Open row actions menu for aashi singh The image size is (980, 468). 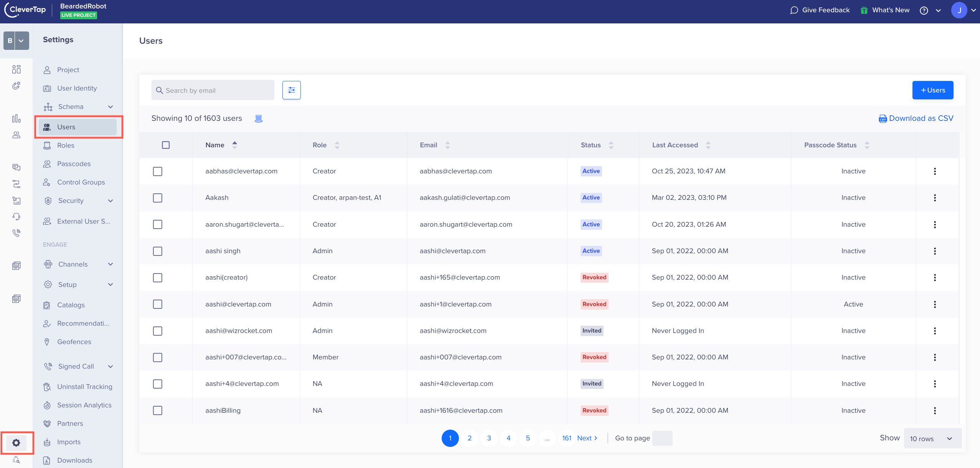[x=935, y=251]
